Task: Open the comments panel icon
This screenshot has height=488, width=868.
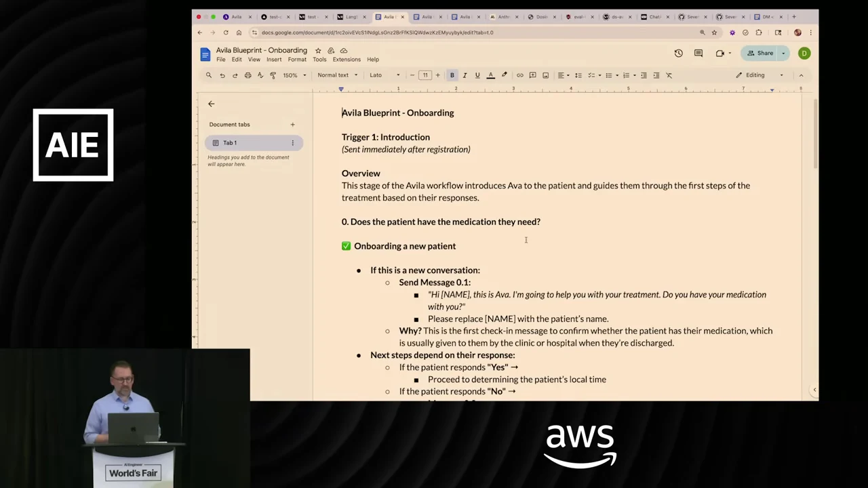Action: (x=698, y=53)
